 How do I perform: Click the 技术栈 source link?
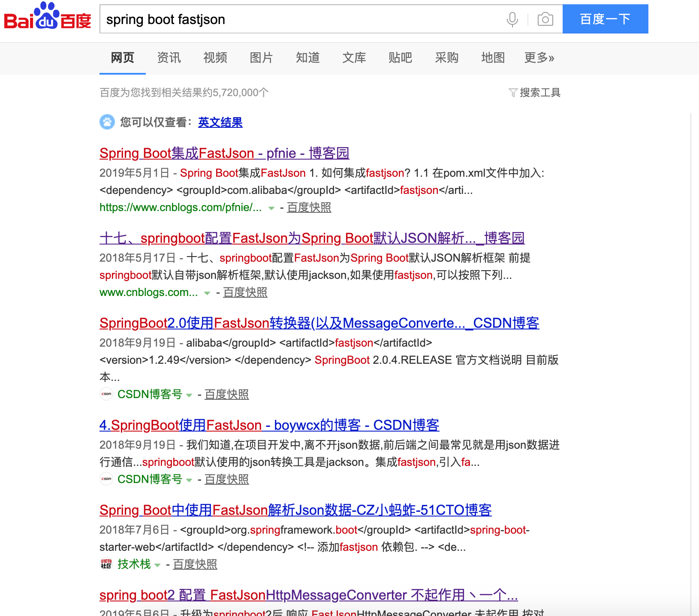pyautogui.click(x=134, y=564)
